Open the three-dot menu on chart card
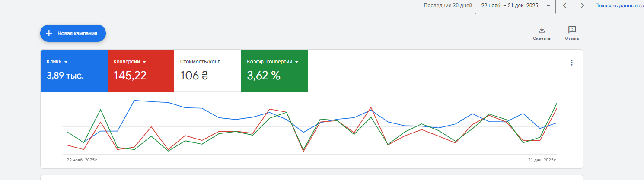Image resolution: width=644 pixels, height=180 pixels. click(571, 63)
